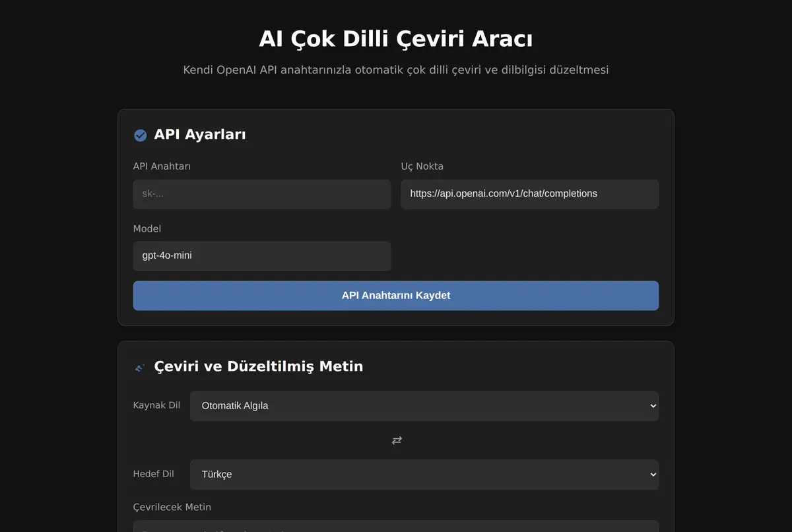The width and height of the screenshot is (792, 532).
Task: Click the icon beside Çeviri ve Düzeltilmiş Metin
Action: (140, 368)
